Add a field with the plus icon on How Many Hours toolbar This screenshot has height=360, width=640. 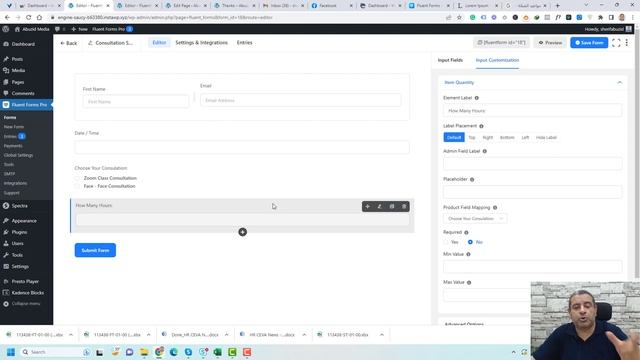click(x=367, y=207)
